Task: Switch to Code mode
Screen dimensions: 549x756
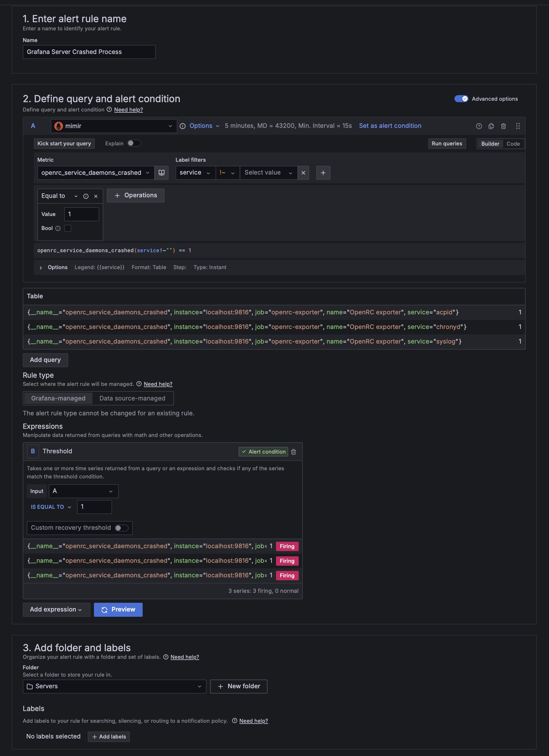Action: click(x=513, y=144)
